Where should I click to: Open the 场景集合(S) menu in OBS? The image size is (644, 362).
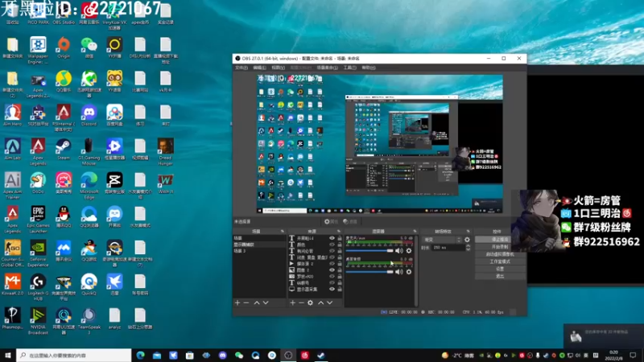point(328,68)
